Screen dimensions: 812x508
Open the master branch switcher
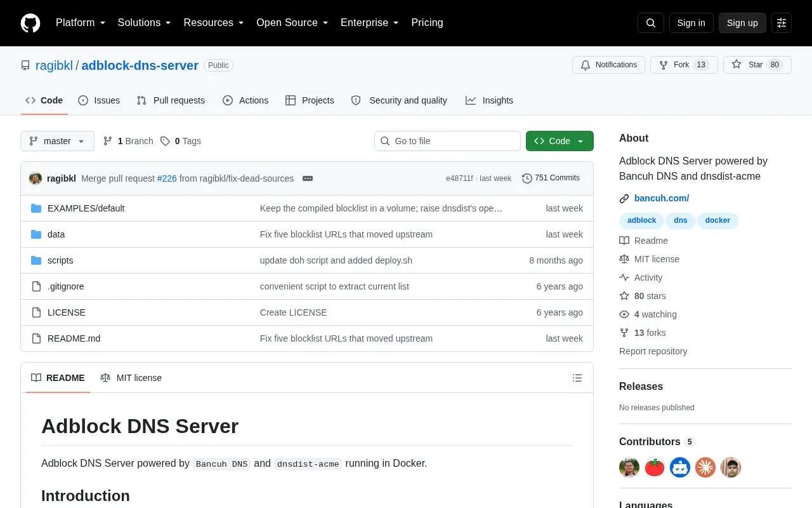(x=57, y=141)
